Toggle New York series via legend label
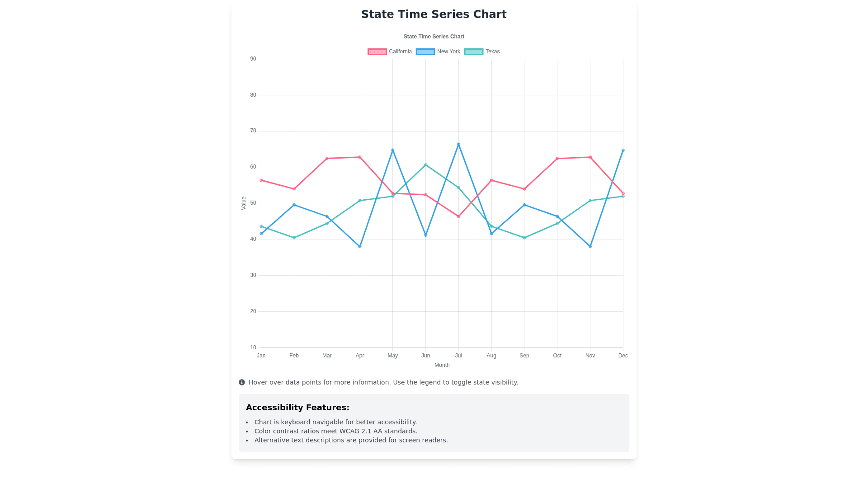868x488 pixels. (x=448, y=52)
